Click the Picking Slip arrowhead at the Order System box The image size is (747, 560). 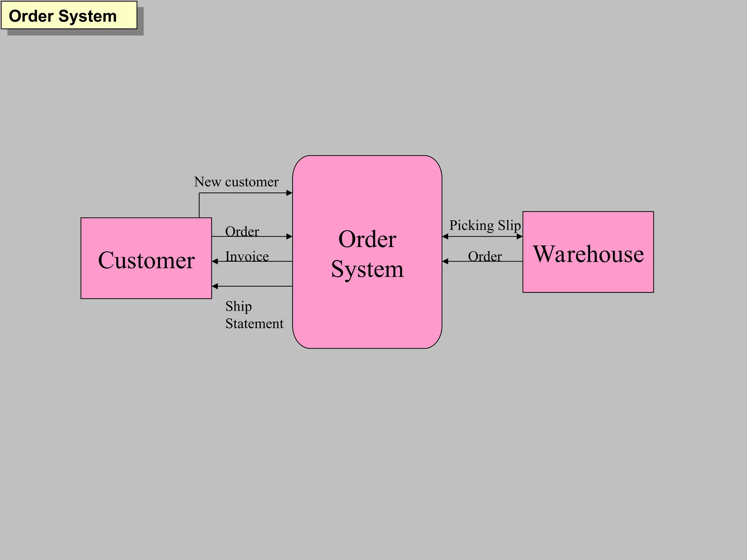(445, 237)
